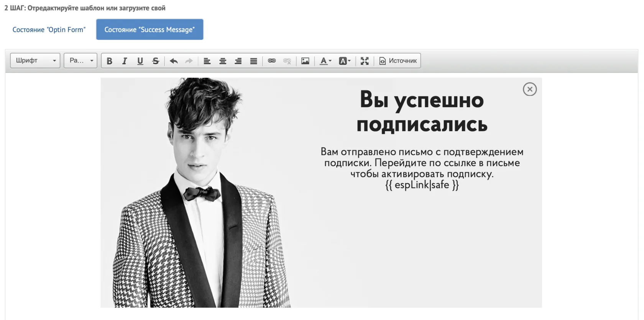
Task: Maximize the editor to fullscreen
Action: (x=365, y=61)
